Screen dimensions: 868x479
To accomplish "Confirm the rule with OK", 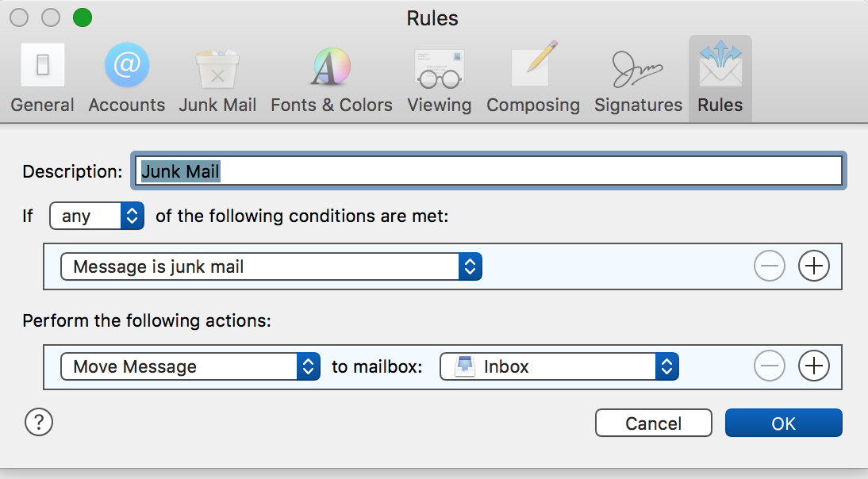I will (x=784, y=423).
